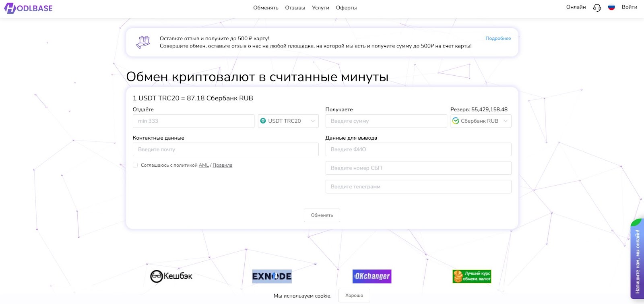Focus the 'Введите ФИО' name field

point(419,149)
